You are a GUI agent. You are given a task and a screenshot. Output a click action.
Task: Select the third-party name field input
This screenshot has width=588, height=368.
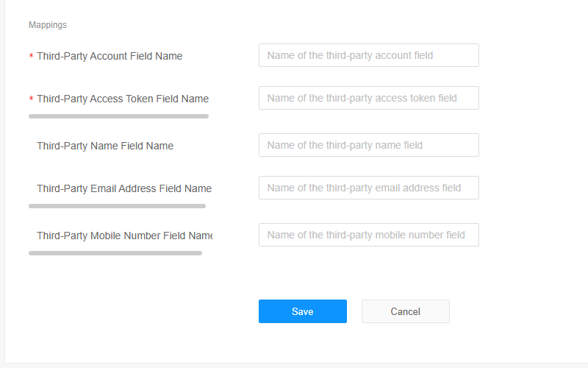369,145
